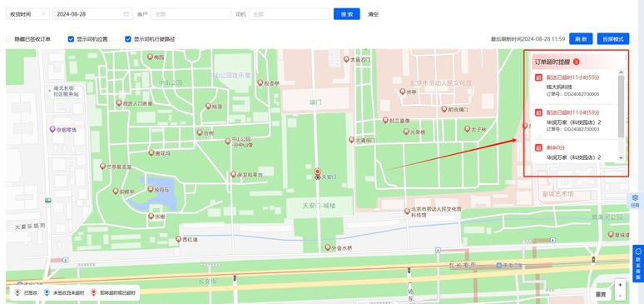This screenshot has width=644, height=304.
Task: Open the calendar icon in the date field
Action: point(126,14)
